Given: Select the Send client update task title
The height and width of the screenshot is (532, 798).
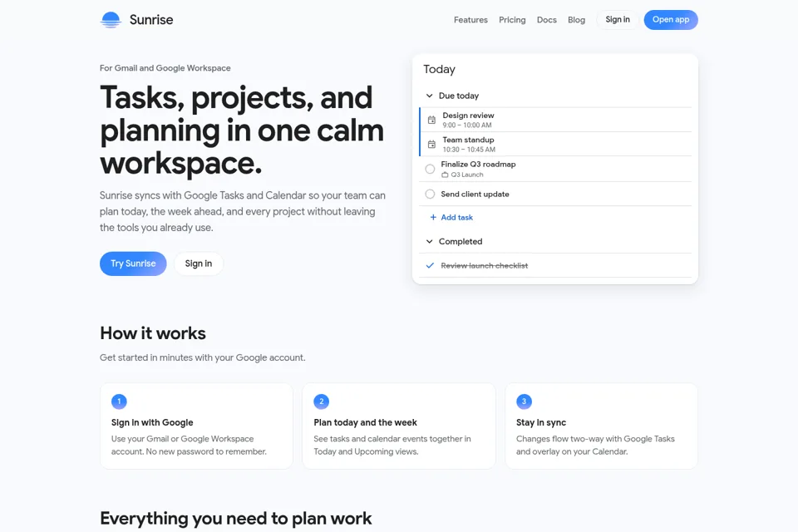Looking at the screenshot, I should pyautogui.click(x=475, y=194).
